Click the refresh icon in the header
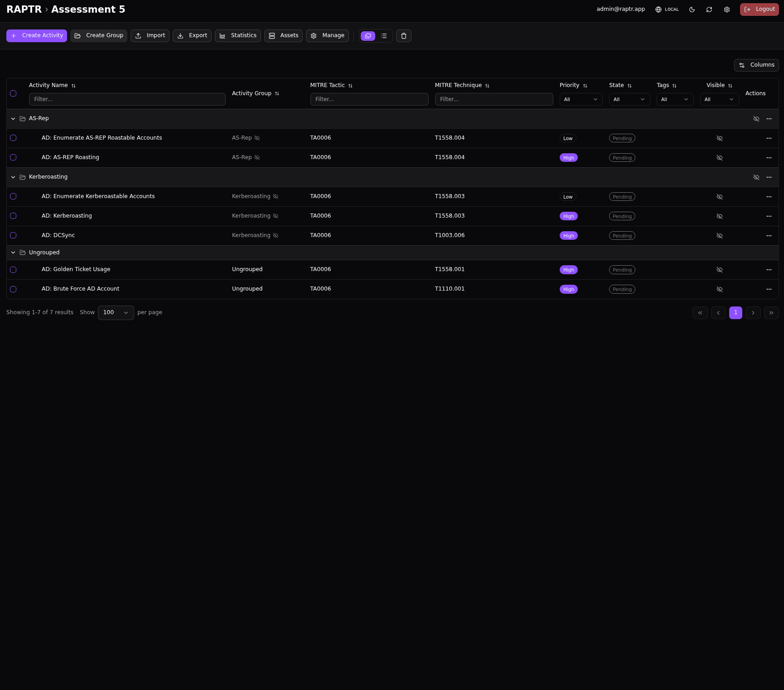784x690 pixels. coord(709,10)
